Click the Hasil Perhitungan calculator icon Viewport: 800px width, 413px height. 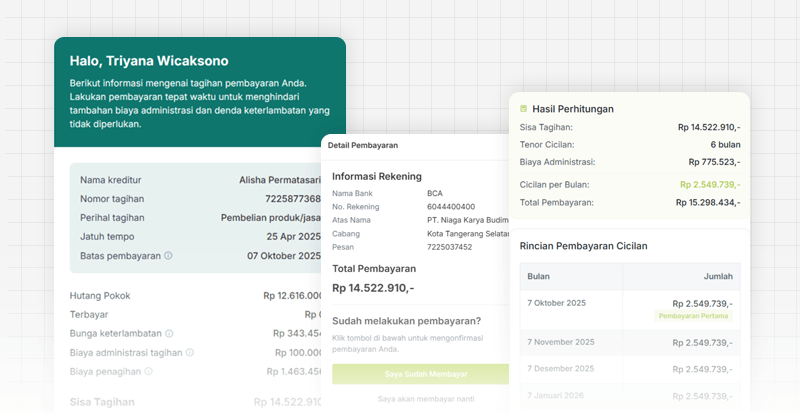coord(525,108)
